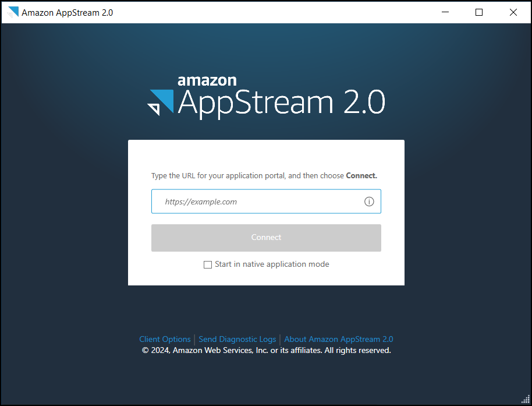Click the Start in native application mode label
This screenshot has width=532, height=406.
[x=272, y=264]
